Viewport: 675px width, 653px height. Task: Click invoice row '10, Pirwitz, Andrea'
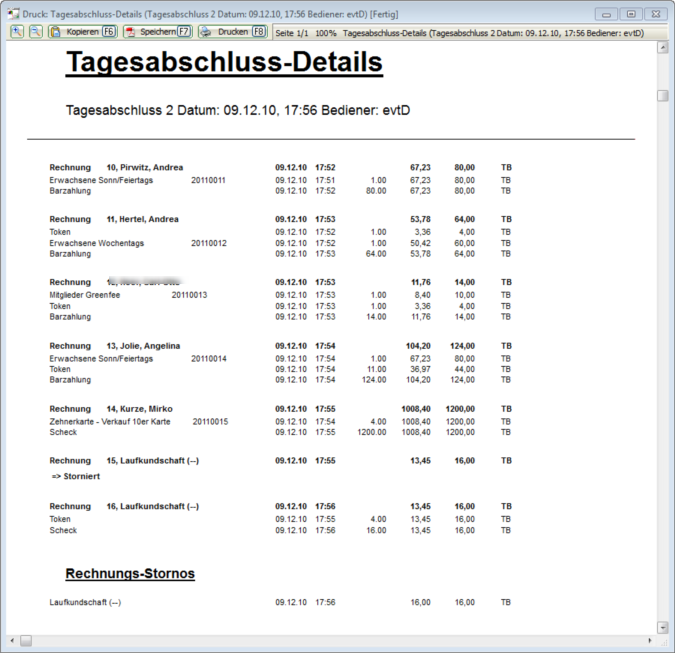(280, 167)
